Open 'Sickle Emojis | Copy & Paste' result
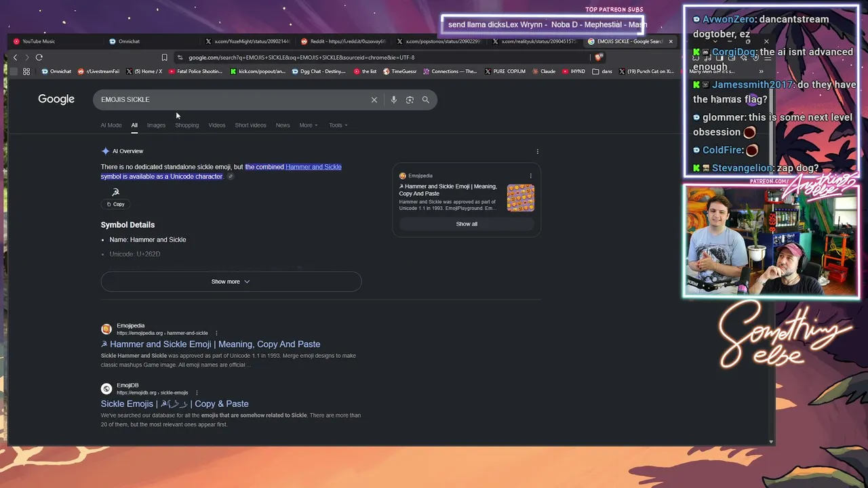 (x=175, y=404)
